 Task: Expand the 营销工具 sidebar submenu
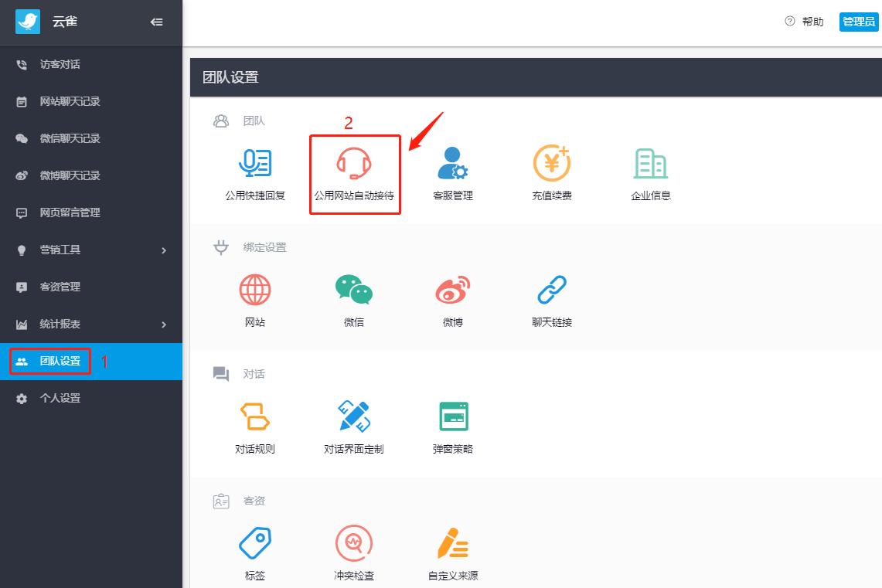[91, 250]
